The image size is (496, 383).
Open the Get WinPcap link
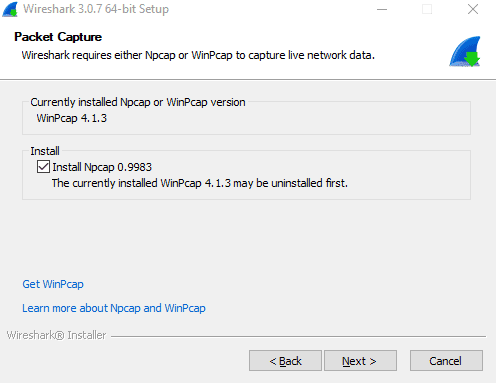53,284
